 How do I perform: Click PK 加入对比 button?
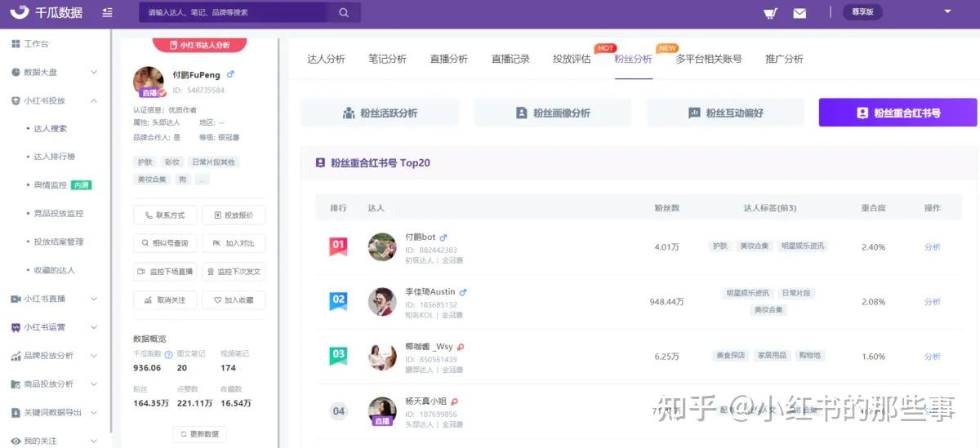234,243
